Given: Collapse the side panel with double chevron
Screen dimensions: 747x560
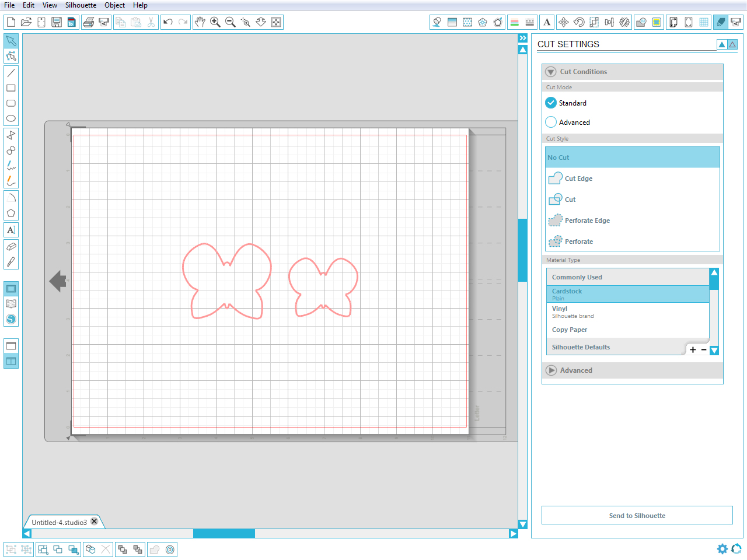Looking at the screenshot, I should [523, 38].
